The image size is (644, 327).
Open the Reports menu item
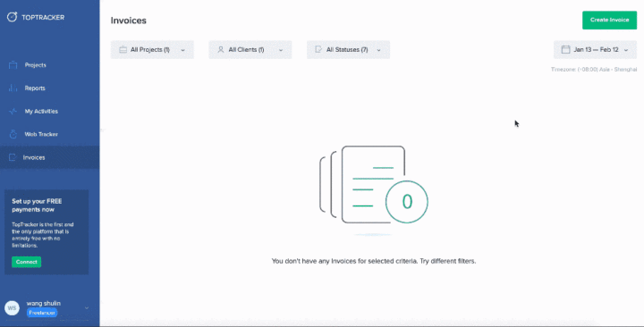(50, 88)
